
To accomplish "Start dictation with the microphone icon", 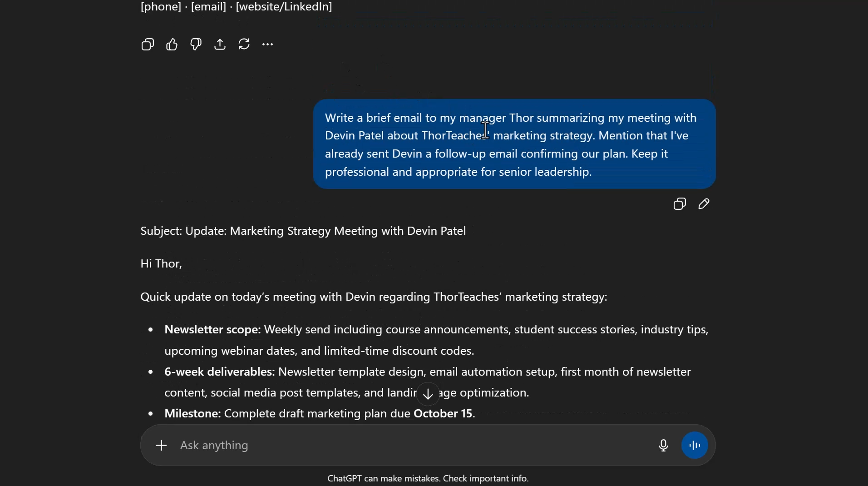I will 663,446.
